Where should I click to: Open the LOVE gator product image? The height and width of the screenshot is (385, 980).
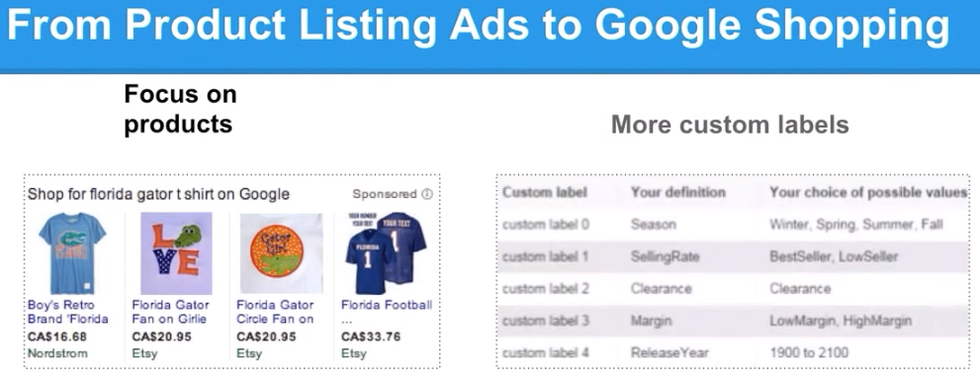176,253
